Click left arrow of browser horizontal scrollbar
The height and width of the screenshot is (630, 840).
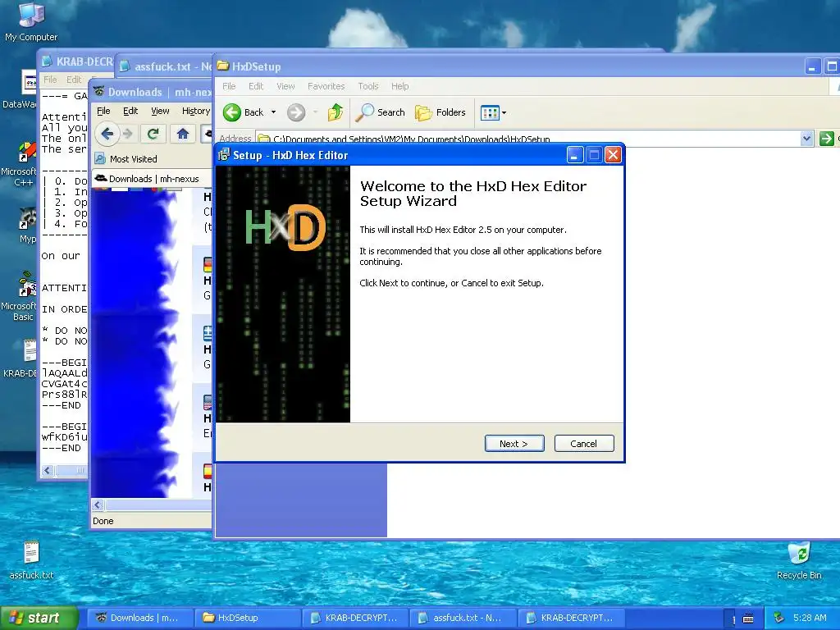tap(98, 504)
